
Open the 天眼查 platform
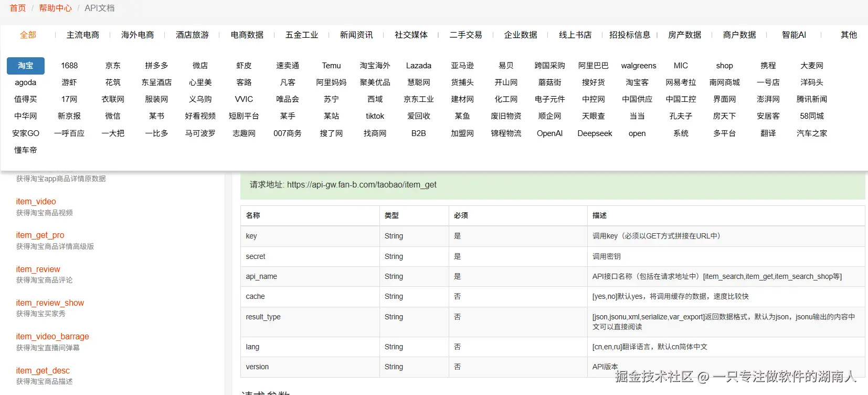click(594, 116)
